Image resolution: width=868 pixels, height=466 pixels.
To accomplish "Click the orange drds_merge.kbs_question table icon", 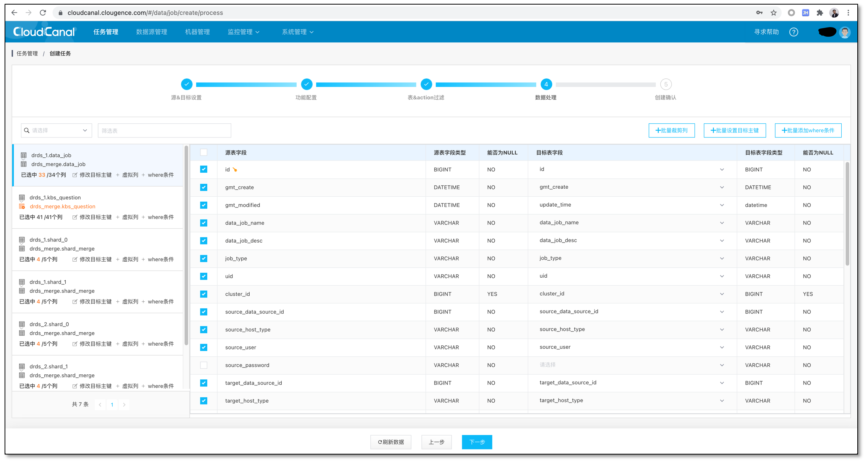I will click(x=22, y=206).
